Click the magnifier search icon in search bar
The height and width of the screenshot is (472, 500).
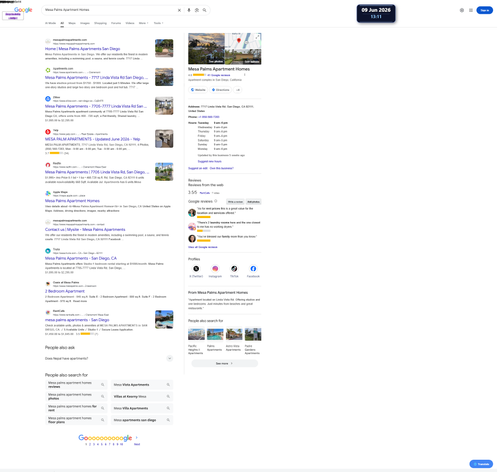(x=206, y=10)
